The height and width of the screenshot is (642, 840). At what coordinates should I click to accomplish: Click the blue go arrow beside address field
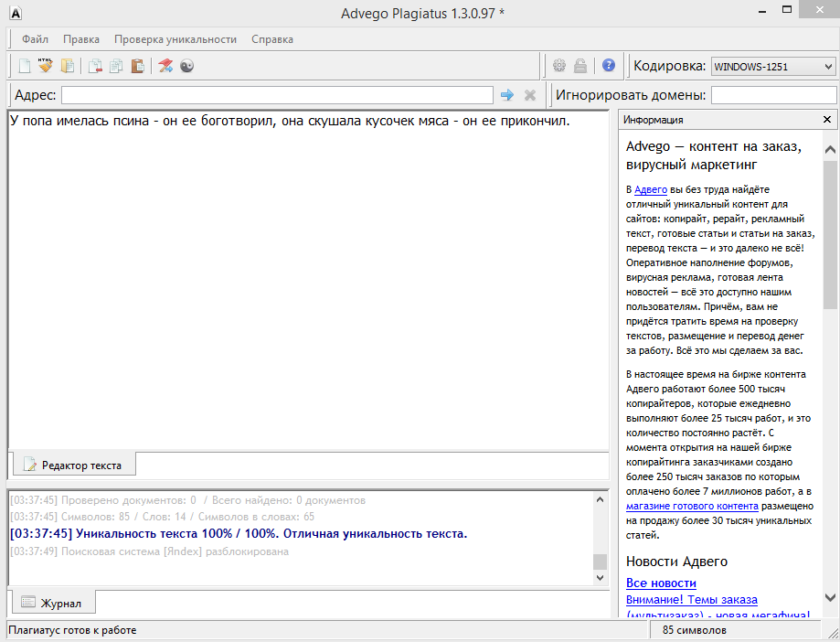tap(507, 95)
